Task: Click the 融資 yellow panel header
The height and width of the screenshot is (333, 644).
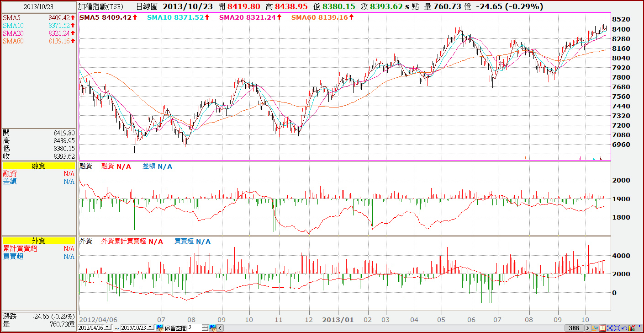Action: click(38, 166)
